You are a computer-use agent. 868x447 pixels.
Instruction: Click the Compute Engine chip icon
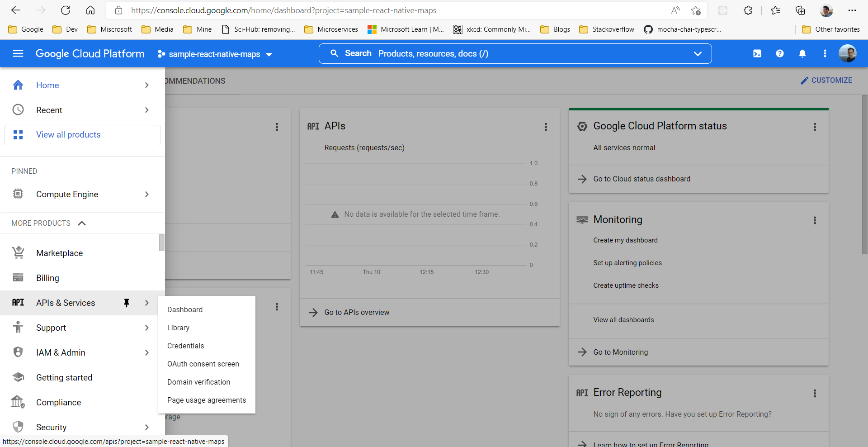pyautogui.click(x=18, y=194)
